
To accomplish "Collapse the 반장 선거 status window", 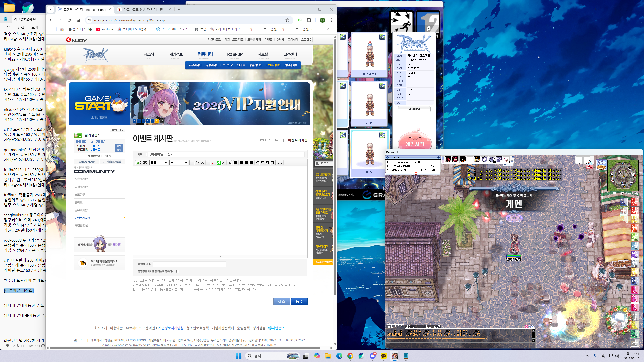I will point(438,157).
